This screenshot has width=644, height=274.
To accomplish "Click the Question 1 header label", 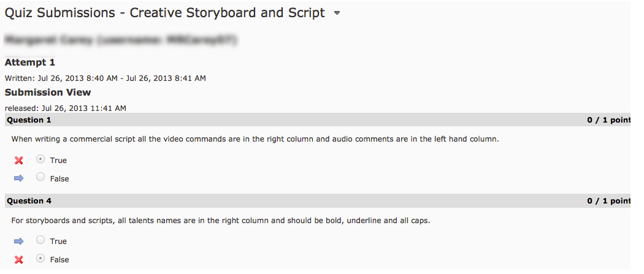I will click(29, 120).
